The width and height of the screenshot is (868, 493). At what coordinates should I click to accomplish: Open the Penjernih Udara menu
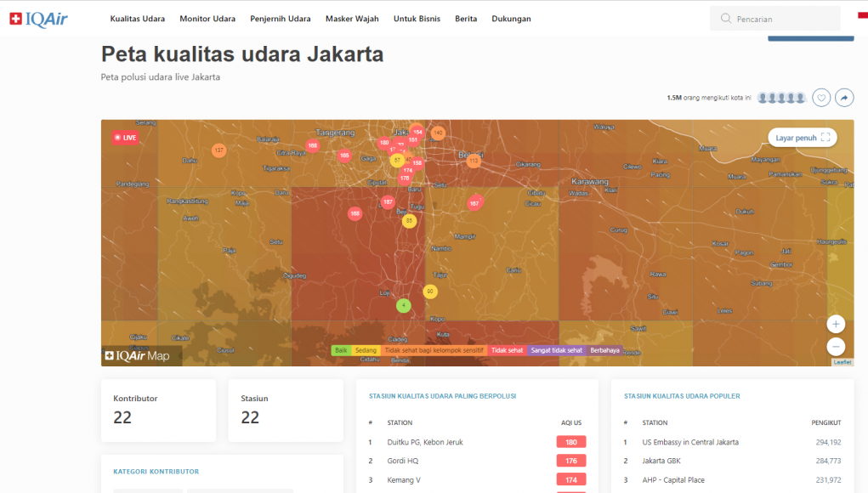point(280,19)
